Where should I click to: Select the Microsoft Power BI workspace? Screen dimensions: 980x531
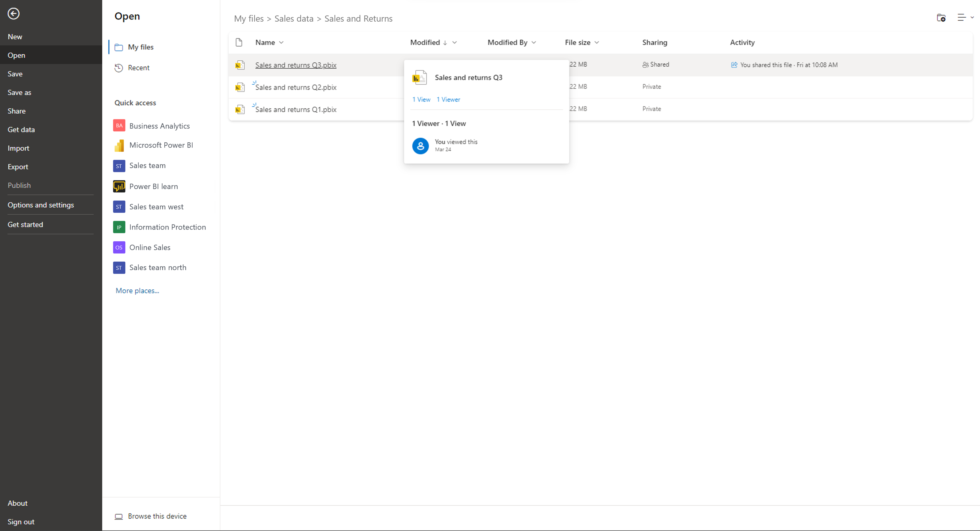point(160,145)
